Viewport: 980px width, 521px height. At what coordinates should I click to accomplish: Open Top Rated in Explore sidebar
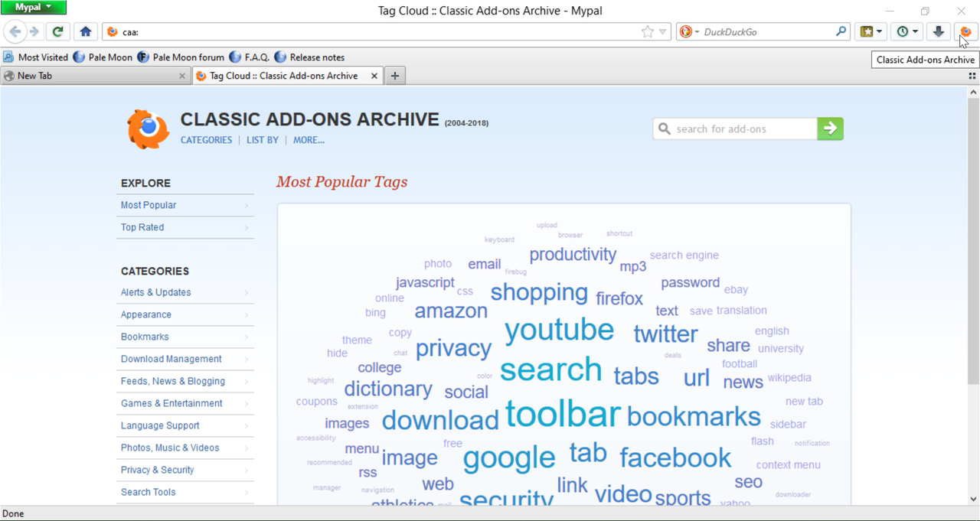pos(185,227)
